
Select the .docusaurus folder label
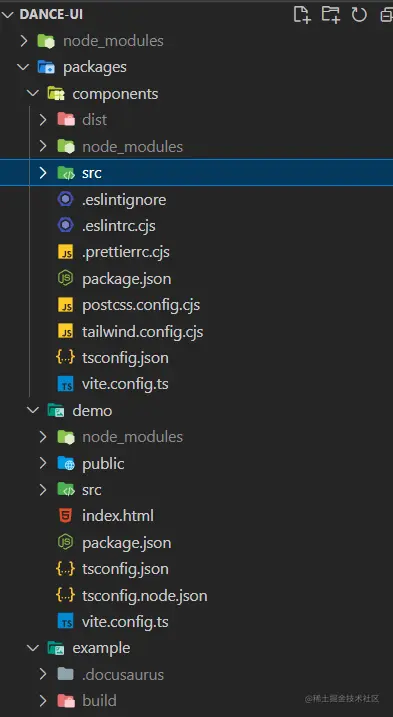[123, 674]
